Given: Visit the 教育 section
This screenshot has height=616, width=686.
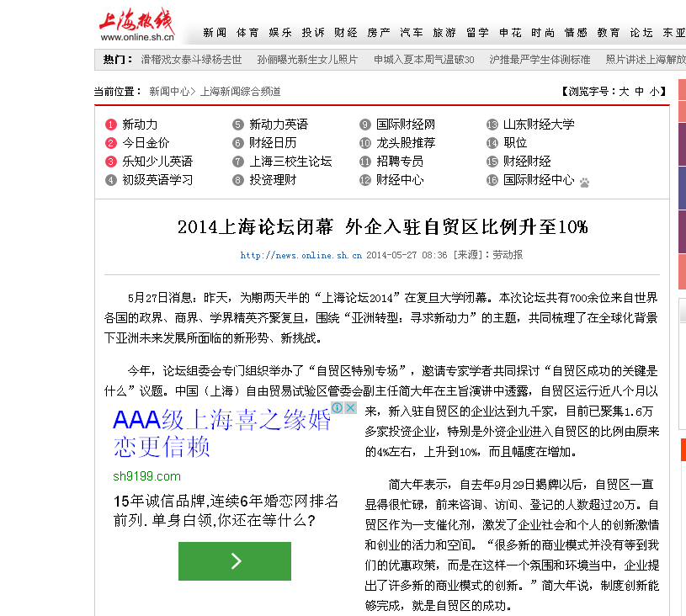Looking at the screenshot, I should 609,33.
